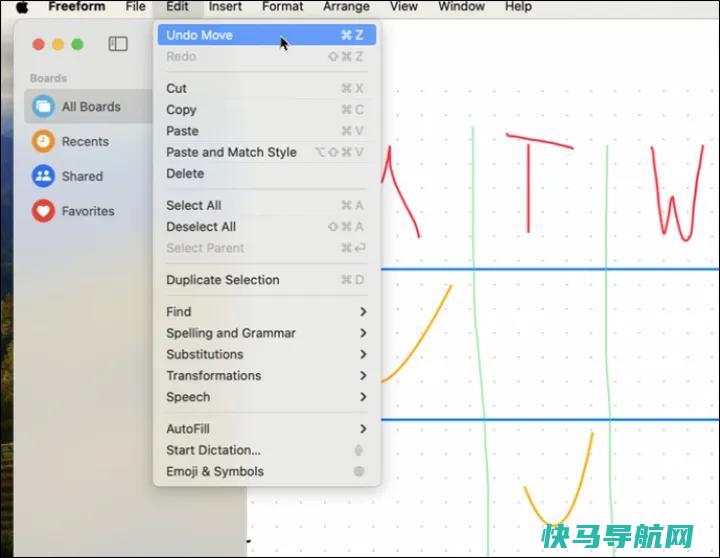The width and height of the screenshot is (720, 558).
Task: Select the Shared sidebar label
Action: pos(82,176)
